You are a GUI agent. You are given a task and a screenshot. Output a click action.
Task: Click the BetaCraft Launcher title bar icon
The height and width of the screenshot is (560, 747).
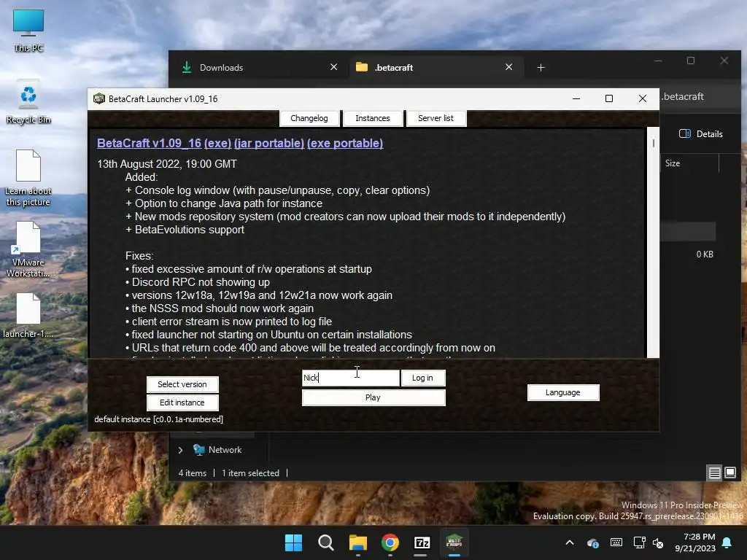click(99, 98)
